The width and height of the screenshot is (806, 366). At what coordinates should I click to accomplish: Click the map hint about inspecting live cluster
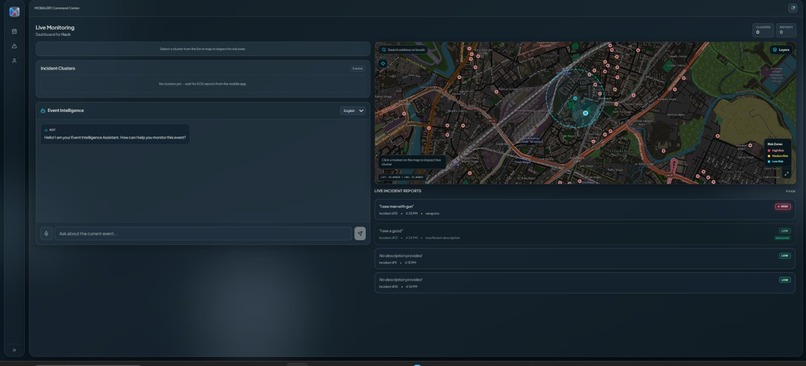pyautogui.click(x=412, y=162)
